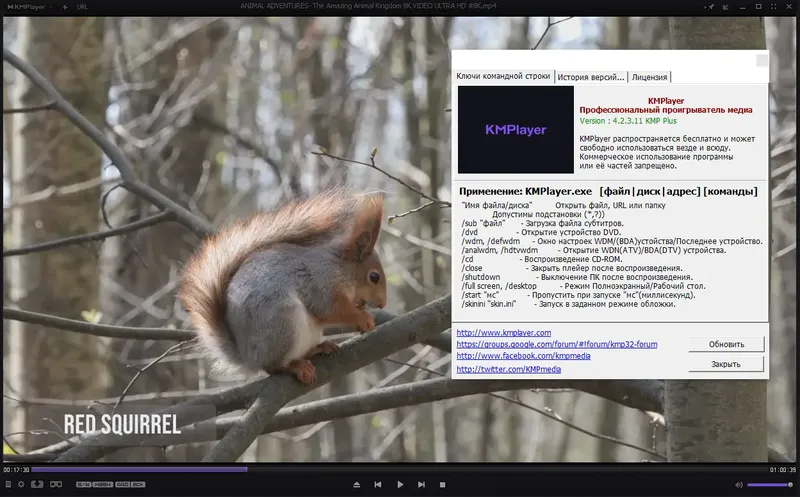Click the RED SQUIRREL caption in video
800x497 pixels.
(122, 425)
